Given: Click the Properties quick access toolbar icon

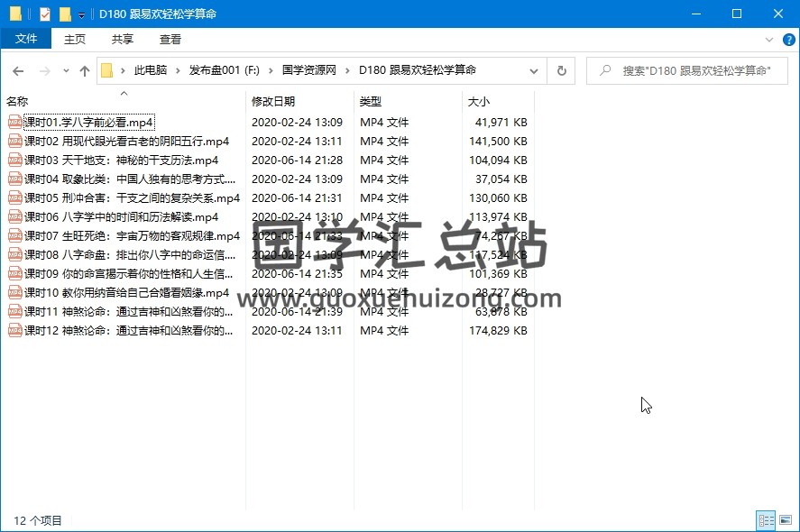Looking at the screenshot, I should coord(44,14).
